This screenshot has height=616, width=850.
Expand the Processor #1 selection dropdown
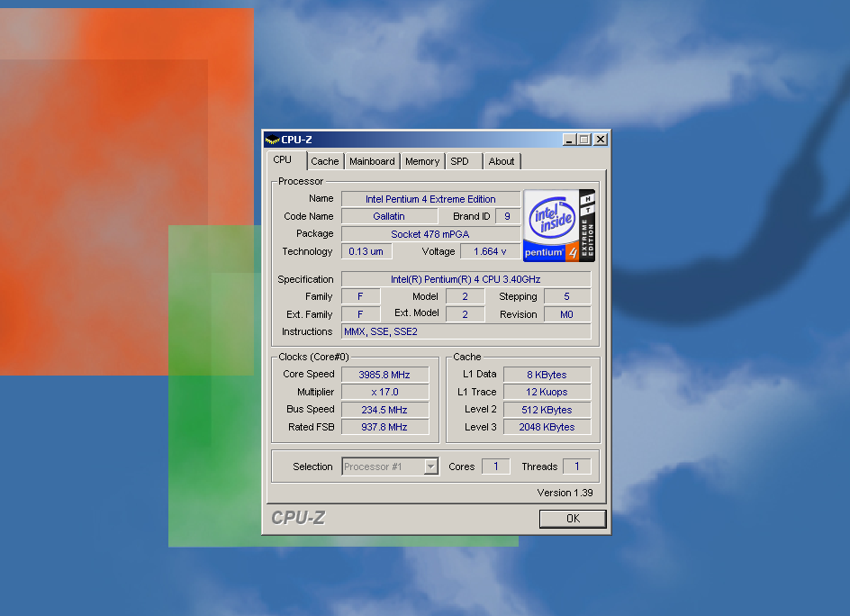pyautogui.click(x=430, y=467)
